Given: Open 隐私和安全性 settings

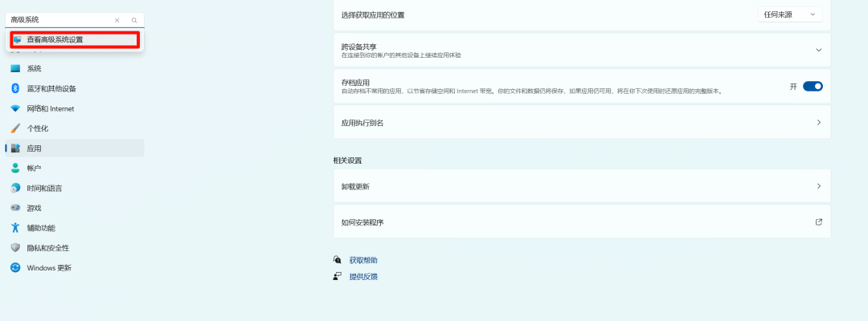Looking at the screenshot, I should (x=75, y=247).
